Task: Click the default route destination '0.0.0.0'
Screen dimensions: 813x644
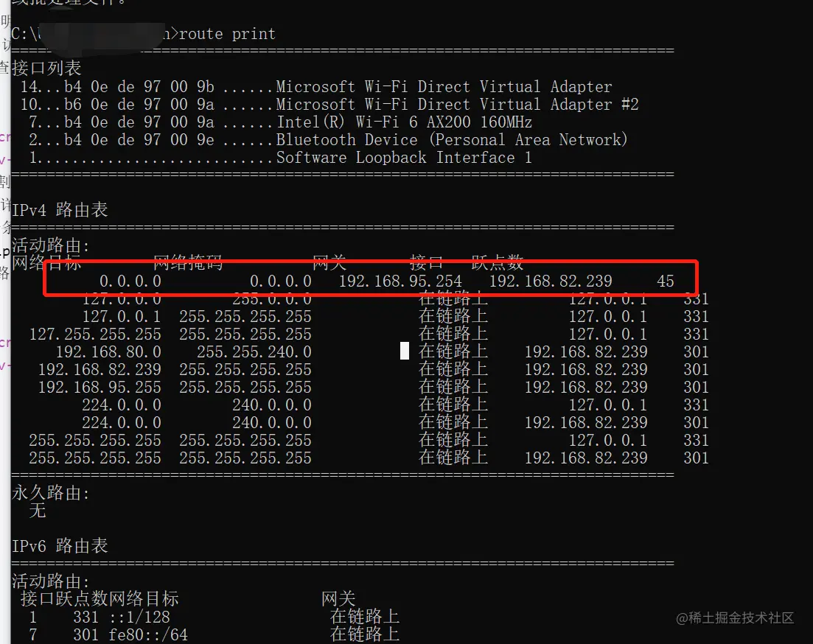Action: click(x=130, y=281)
